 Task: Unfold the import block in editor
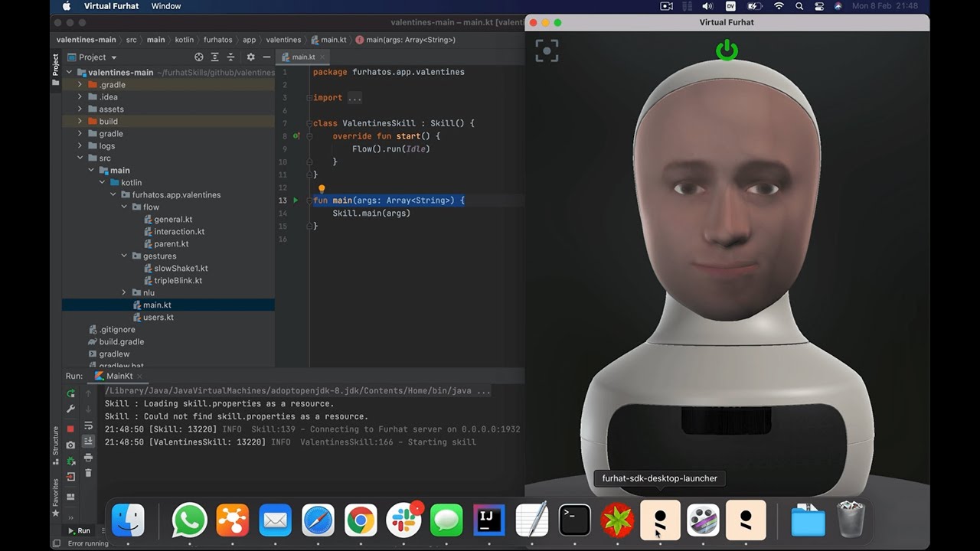354,98
